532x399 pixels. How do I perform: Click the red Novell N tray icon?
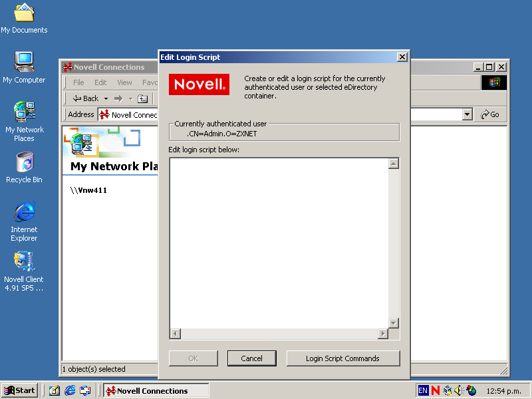tap(436, 390)
